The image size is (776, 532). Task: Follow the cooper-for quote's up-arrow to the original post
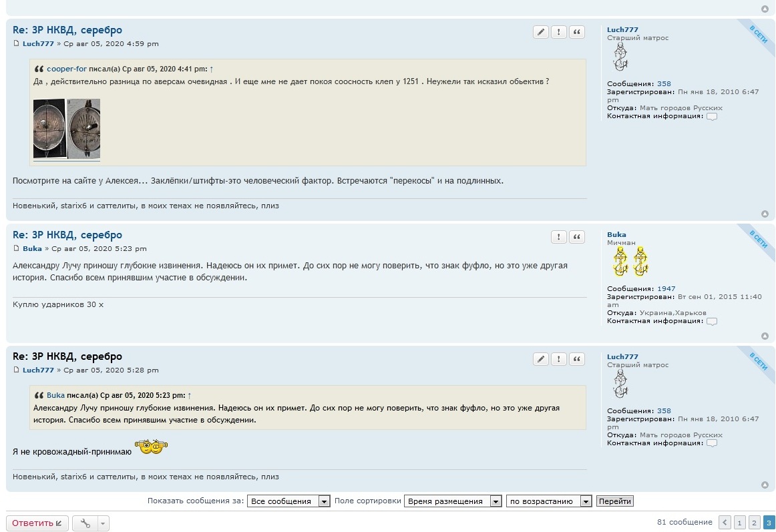212,69
